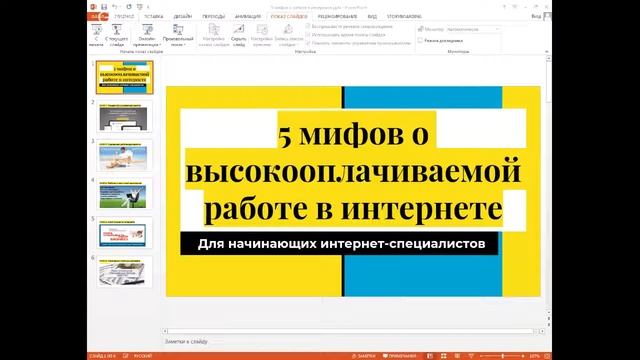Switch to Insert (Вставка) tab
Viewport: 640px width, 360px height.
tap(153, 16)
